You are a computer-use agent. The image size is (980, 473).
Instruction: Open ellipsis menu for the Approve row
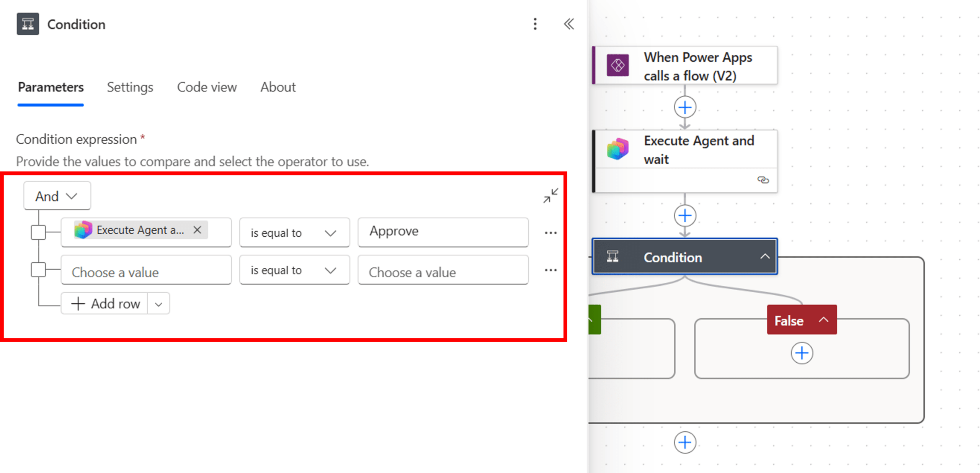[x=550, y=233]
